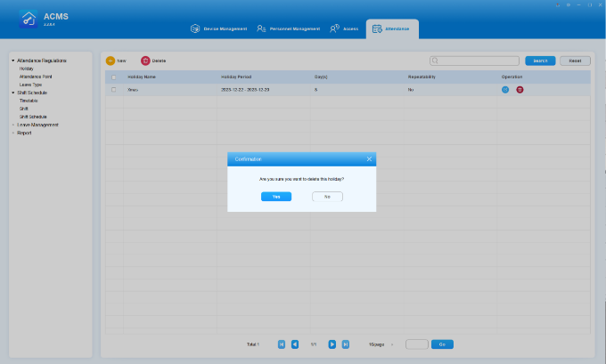Toggle the select-all checkbox in table header

113,77
